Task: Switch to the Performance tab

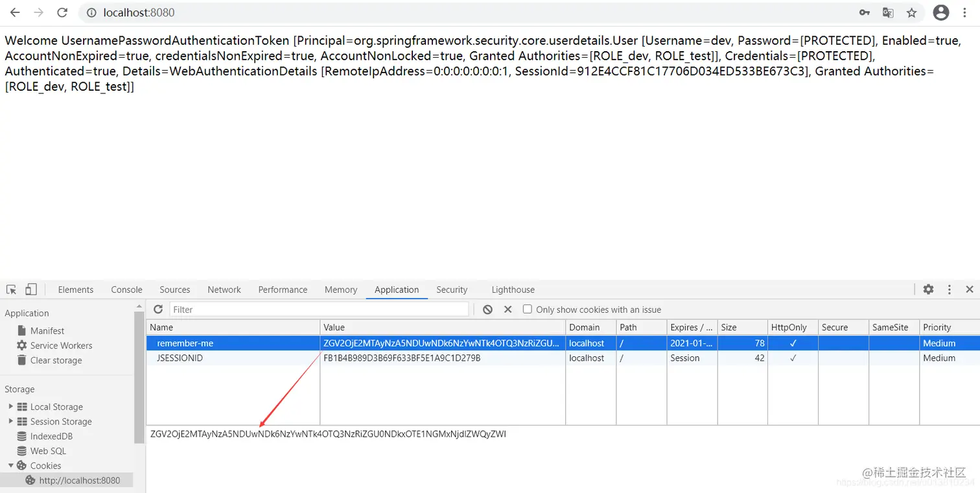Action: pos(283,290)
